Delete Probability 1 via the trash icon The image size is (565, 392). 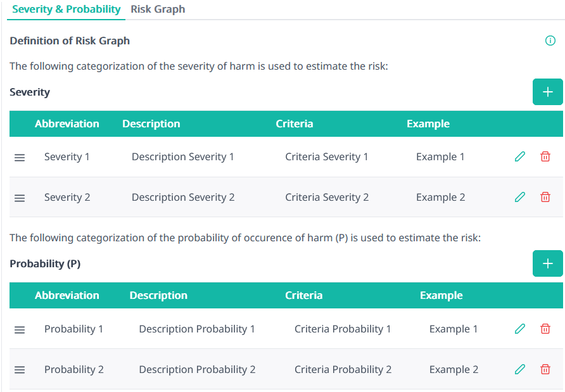coord(545,329)
